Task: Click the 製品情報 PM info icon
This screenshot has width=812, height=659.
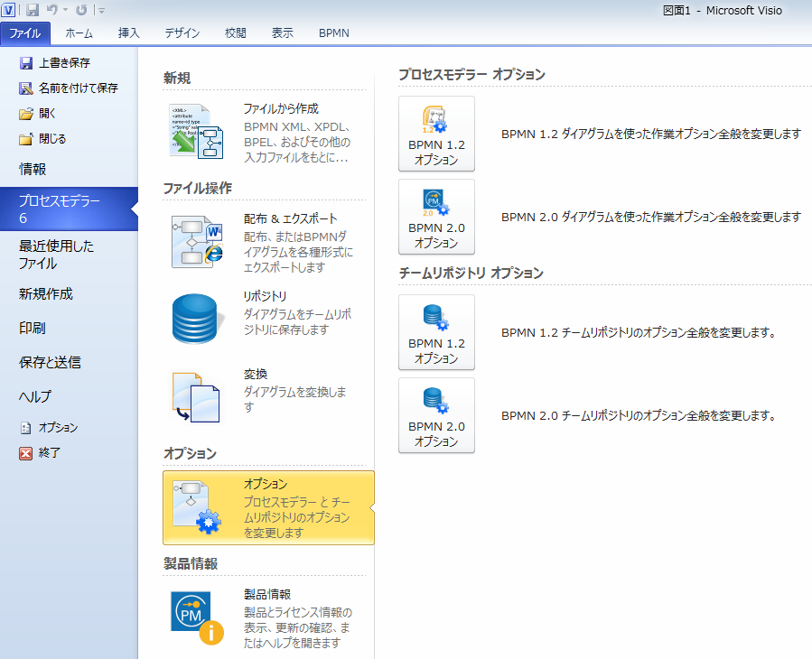Action: 197,617
